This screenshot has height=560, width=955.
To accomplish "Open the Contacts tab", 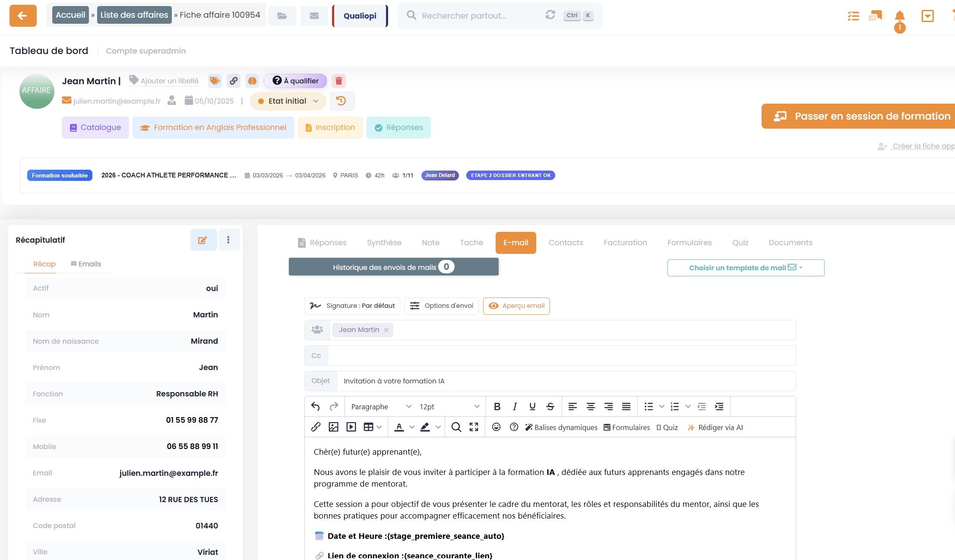I will pos(566,243).
